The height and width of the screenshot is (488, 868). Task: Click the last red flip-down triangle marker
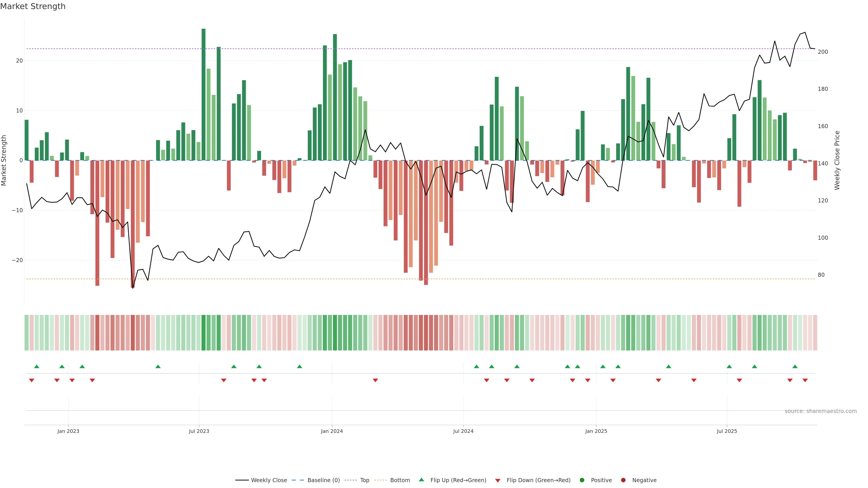[805, 380]
